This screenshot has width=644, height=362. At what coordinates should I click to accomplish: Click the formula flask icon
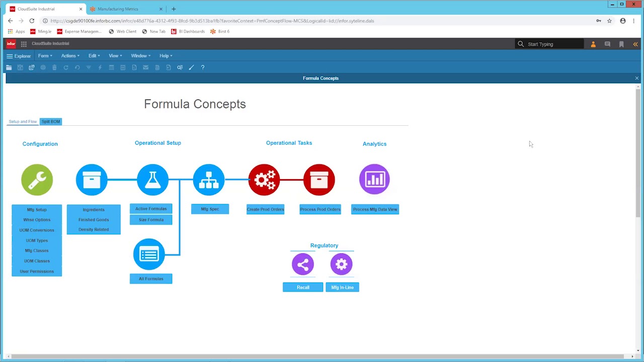(x=152, y=179)
